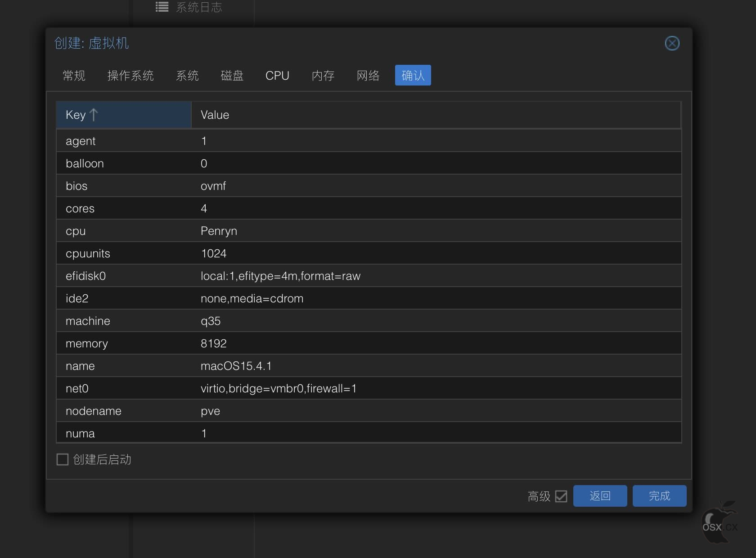Click the ide2 key cell
Viewport: 756px width, 558px height.
point(124,298)
